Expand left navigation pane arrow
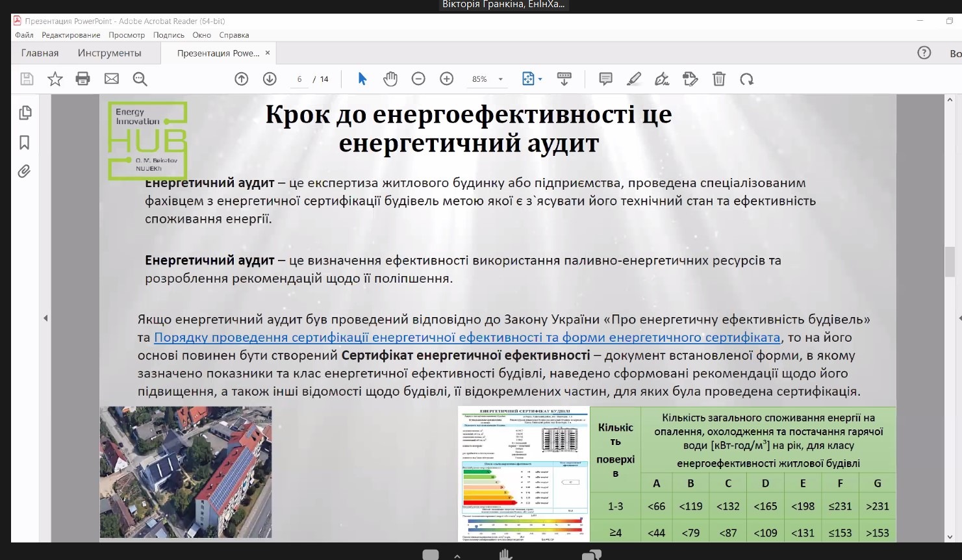 pyautogui.click(x=45, y=318)
